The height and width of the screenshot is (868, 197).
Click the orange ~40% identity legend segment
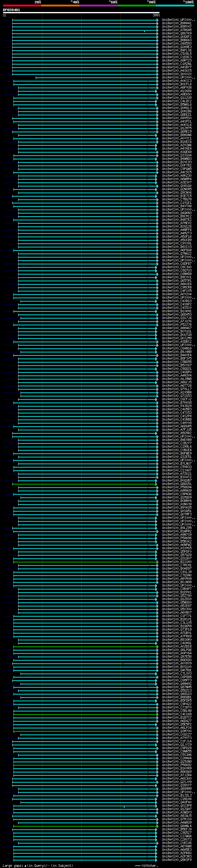click(60, 6)
